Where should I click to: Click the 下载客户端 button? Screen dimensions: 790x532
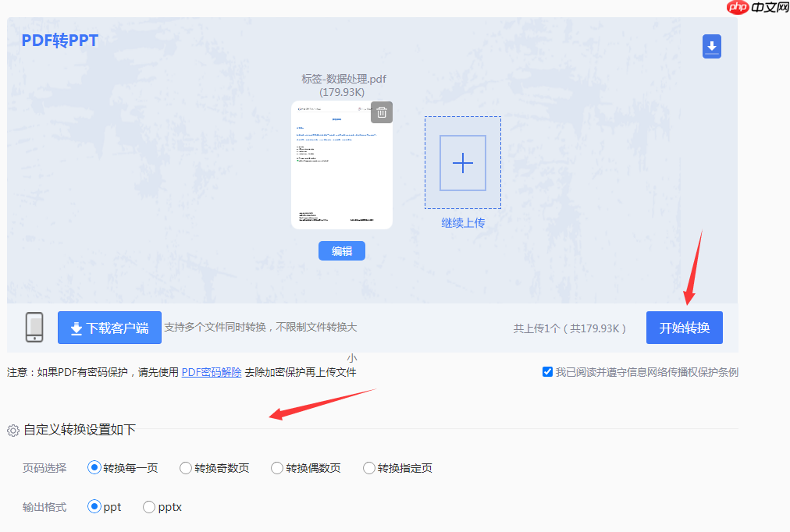click(109, 327)
